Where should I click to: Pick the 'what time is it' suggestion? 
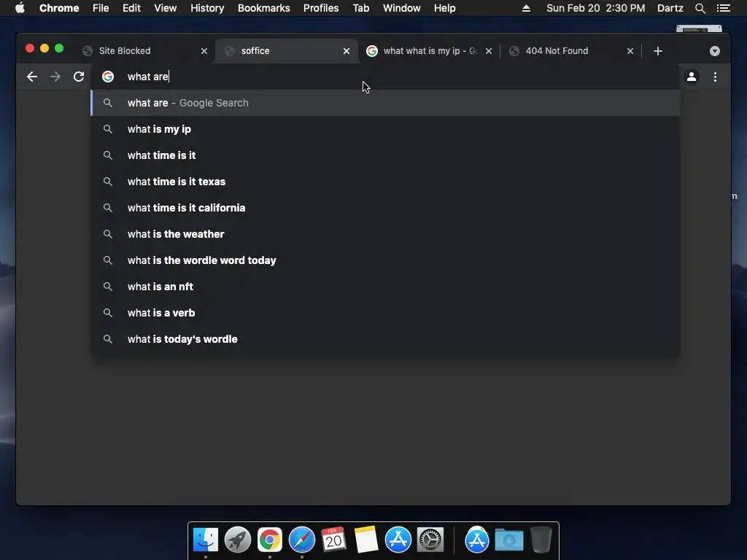[385, 155]
